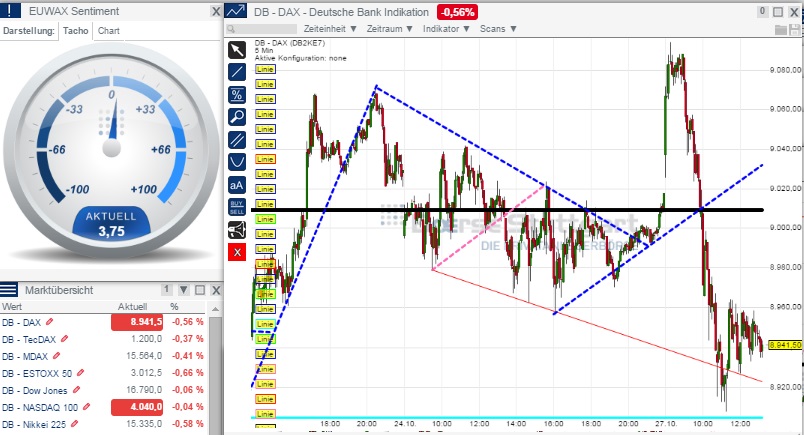Close the EUWAX Sentiment panel
Image resolution: width=804 pixels, height=435 pixels.
pos(216,11)
